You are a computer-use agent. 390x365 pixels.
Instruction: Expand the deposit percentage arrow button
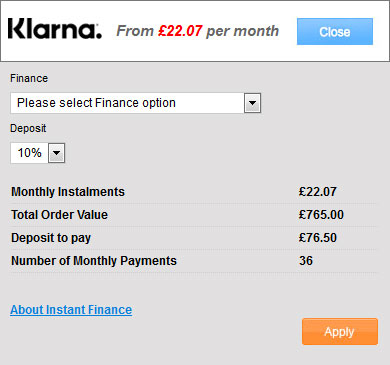coord(57,153)
